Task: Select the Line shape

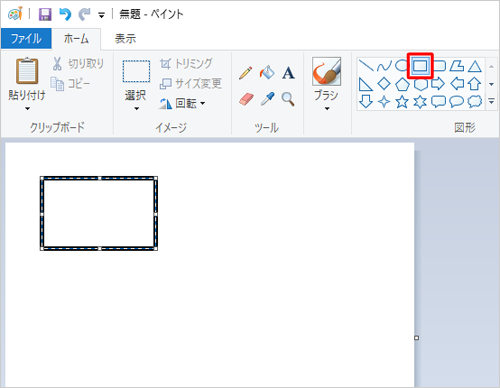Action: click(x=366, y=66)
